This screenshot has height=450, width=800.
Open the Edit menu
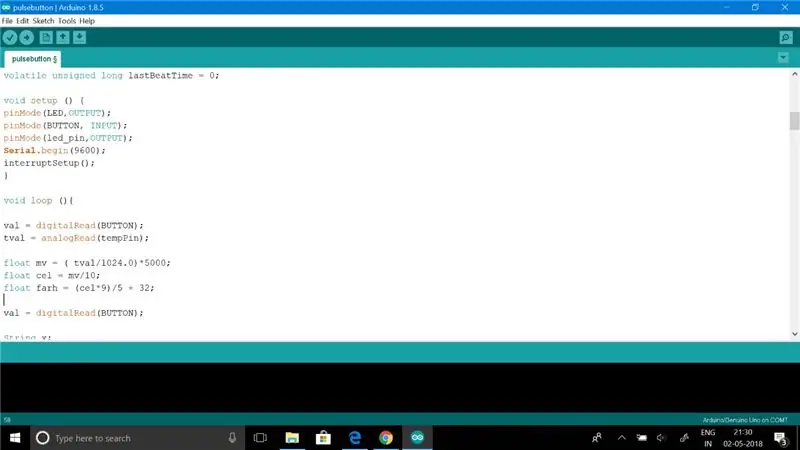(22, 21)
